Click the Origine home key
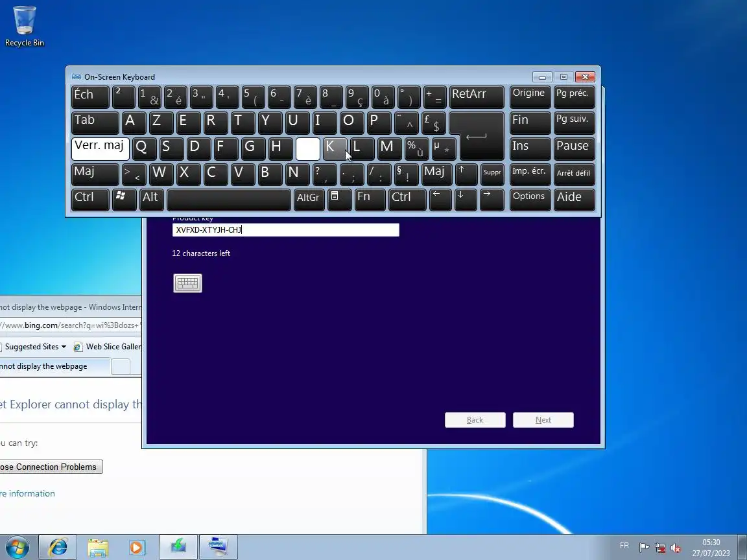Viewport: 747px width, 560px height. (x=530, y=97)
